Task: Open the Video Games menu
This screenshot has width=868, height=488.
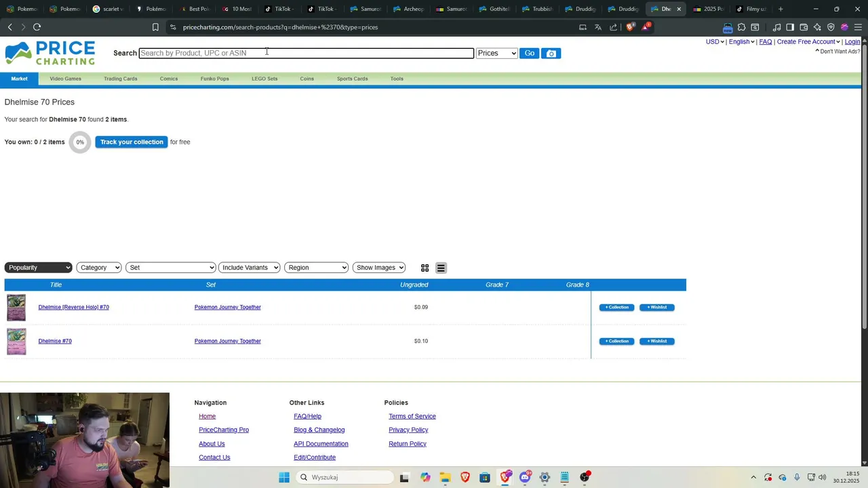Action: 65,79
